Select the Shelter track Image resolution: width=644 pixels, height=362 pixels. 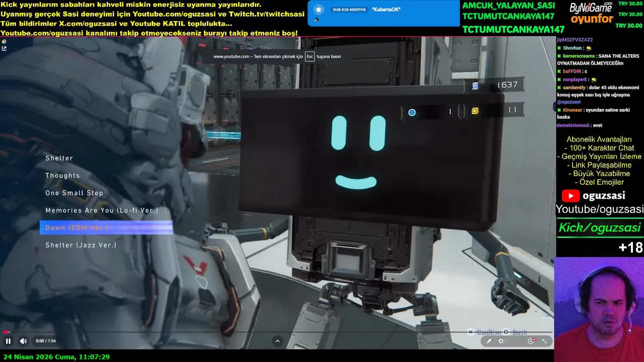coord(59,158)
